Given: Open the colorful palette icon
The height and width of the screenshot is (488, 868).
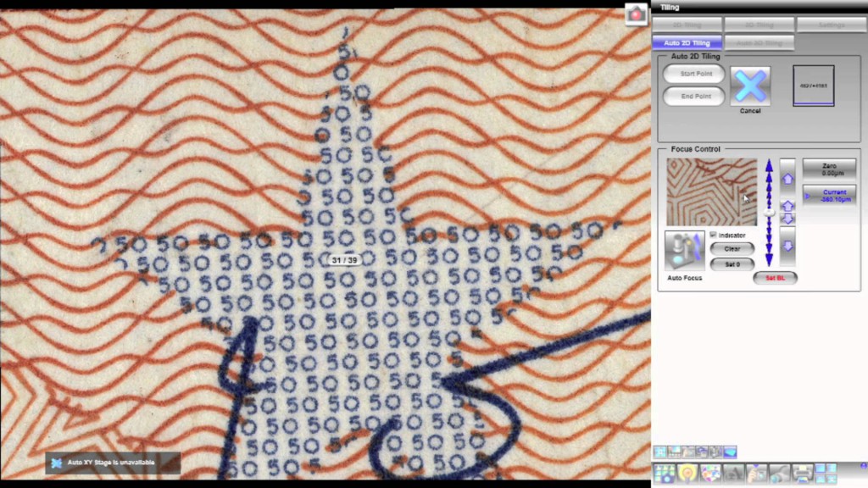Looking at the screenshot, I should pos(710,474).
